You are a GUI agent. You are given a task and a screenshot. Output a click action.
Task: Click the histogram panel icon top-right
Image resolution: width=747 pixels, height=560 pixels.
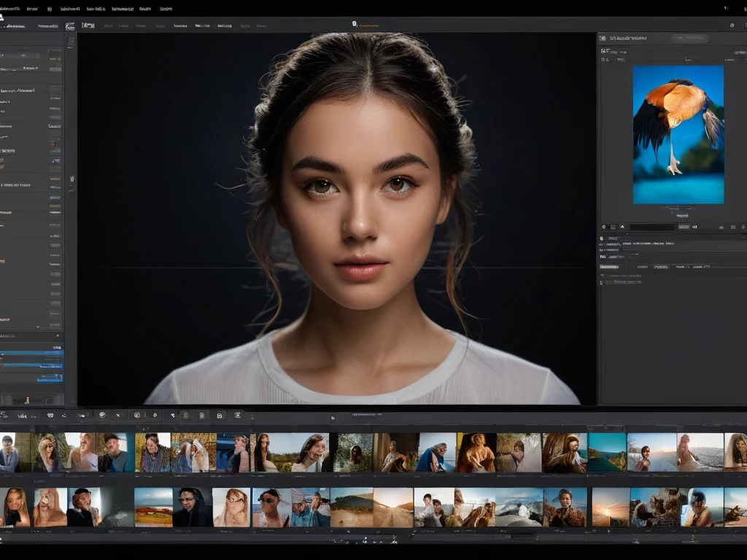pos(603,37)
